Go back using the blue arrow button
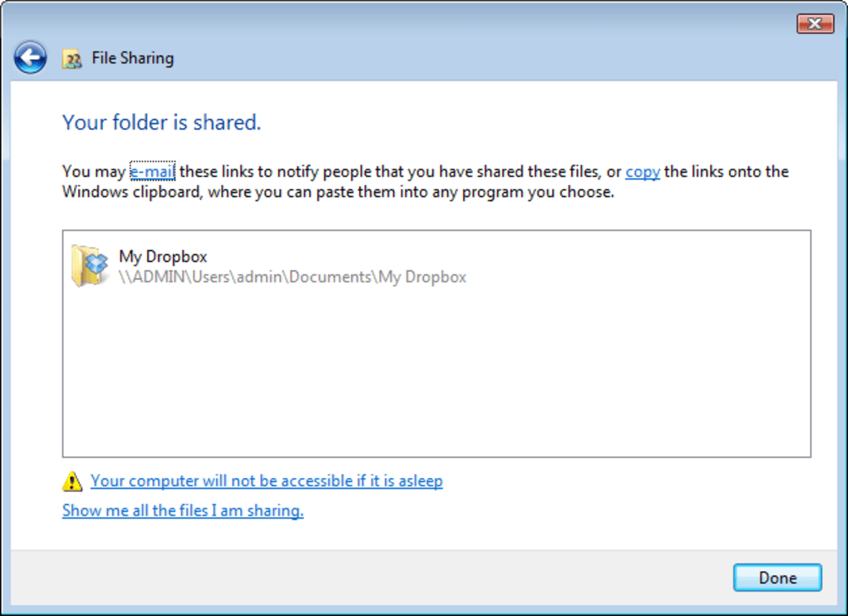Screen dimensions: 848x616 point(30,57)
